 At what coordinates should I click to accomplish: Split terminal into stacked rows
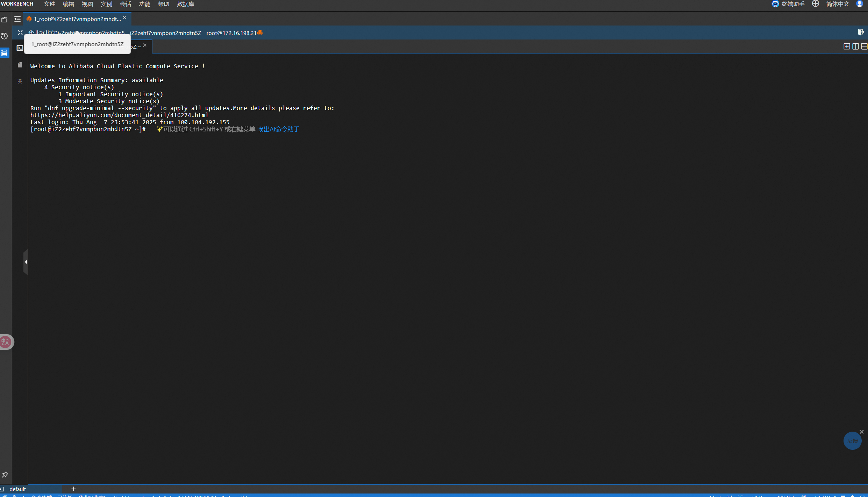tap(864, 46)
